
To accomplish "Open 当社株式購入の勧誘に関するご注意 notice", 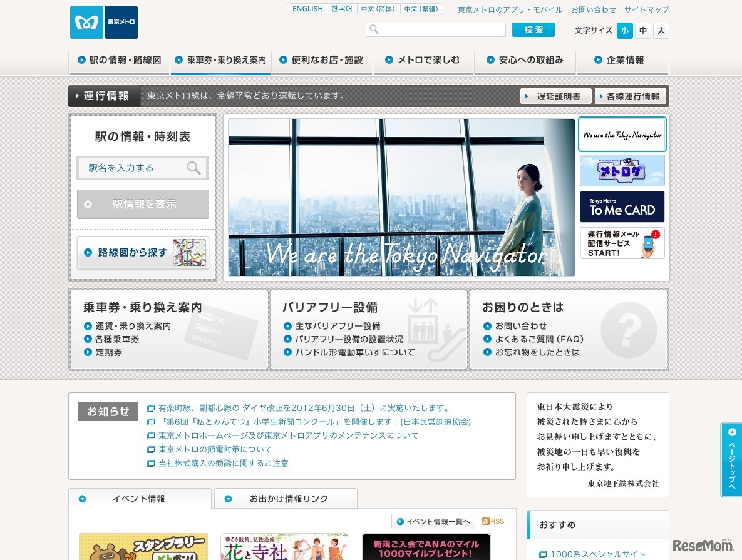I will pyautogui.click(x=224, y=463).
